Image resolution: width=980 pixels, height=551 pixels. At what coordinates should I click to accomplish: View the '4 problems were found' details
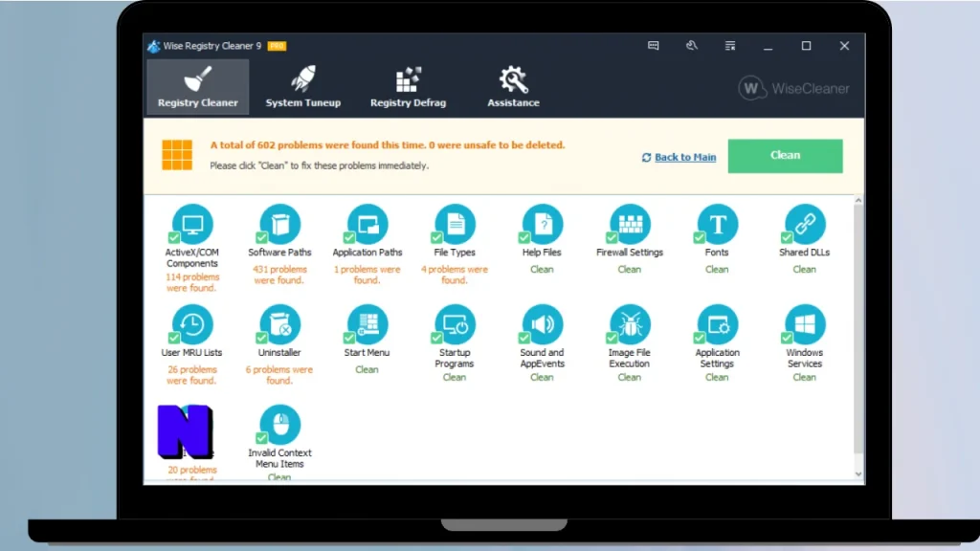(x=455, y=275)
